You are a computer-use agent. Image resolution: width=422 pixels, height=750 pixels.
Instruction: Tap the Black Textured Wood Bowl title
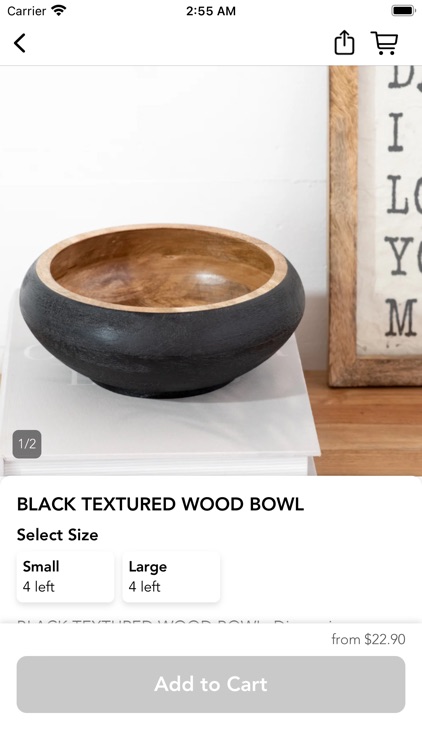point(160,504)
